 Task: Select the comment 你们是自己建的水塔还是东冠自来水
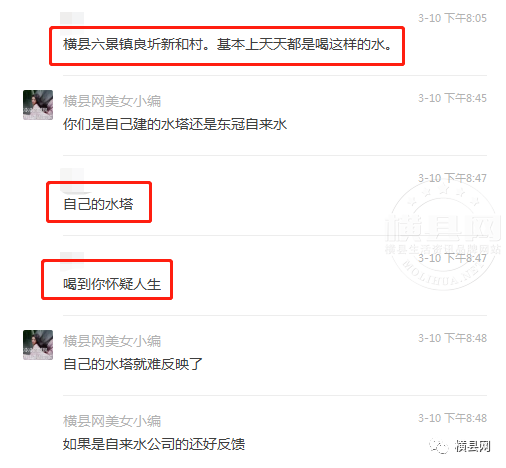point(175,124)
